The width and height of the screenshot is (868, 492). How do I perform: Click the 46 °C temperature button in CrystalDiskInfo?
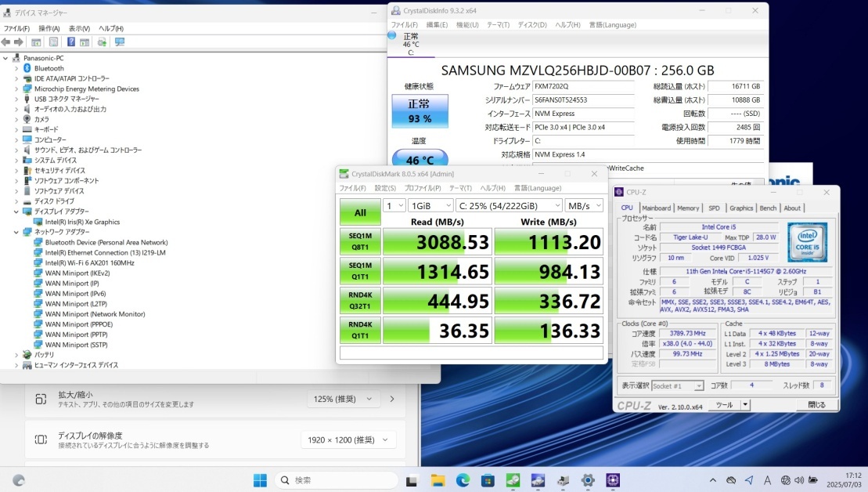(420, 158)
